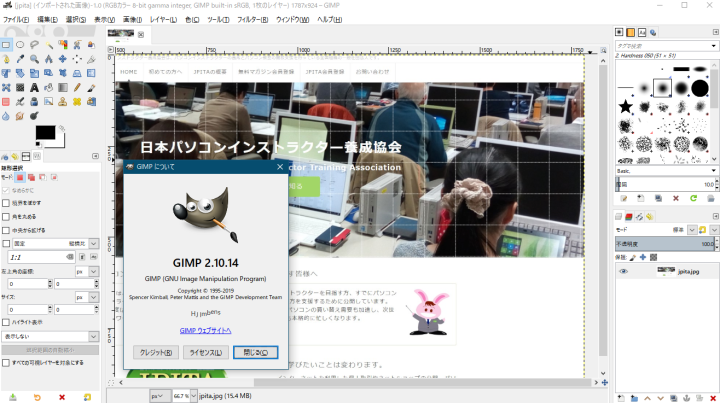Toggle visibility of jpita.jpg layer

pos(623,271)
